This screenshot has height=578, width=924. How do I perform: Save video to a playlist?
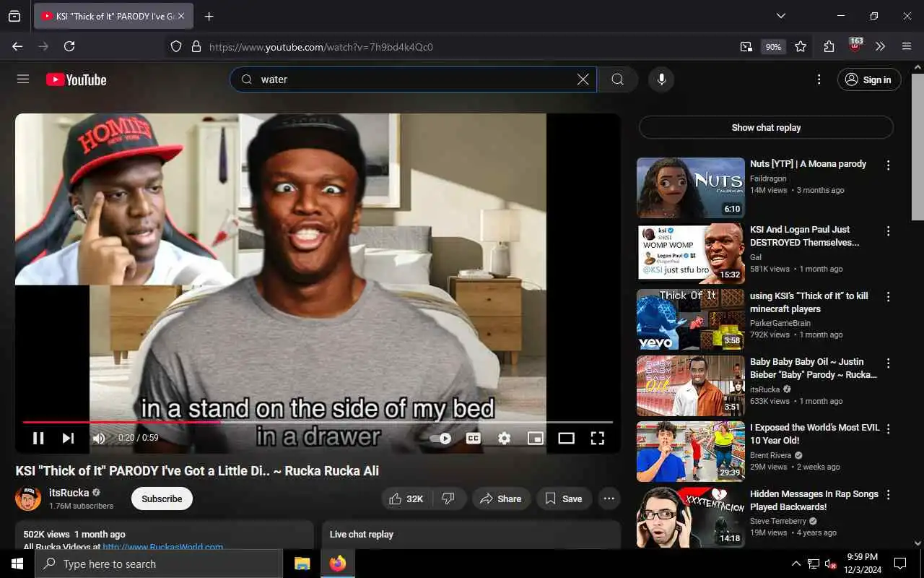564,499
